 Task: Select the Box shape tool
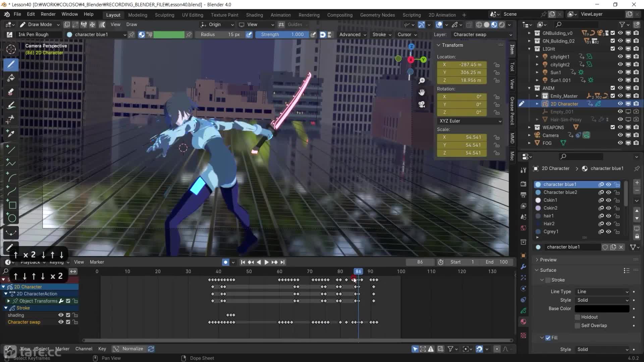[x=12, y=205]
